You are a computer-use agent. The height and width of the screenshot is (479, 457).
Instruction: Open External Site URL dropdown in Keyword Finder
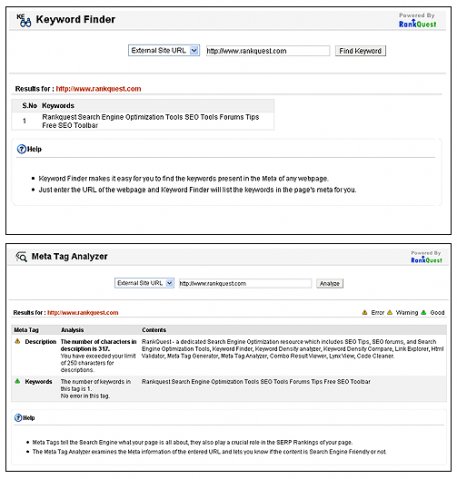click(164, 50)
